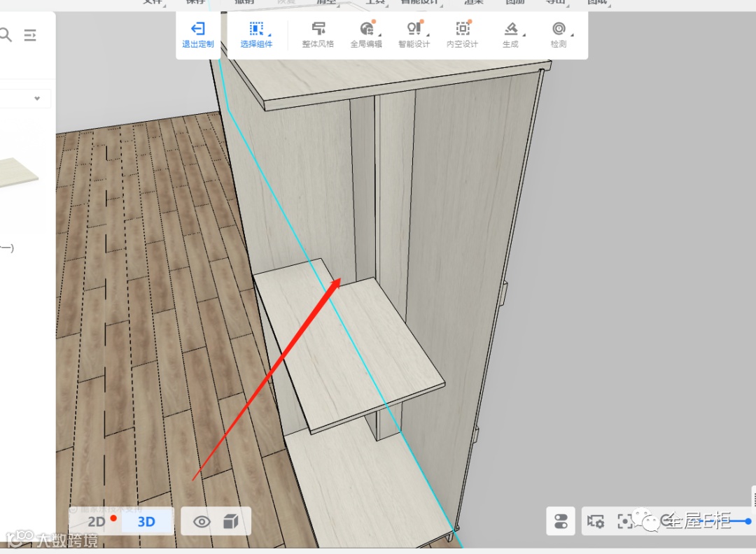Screen dimensions: 756x554
Task: Open the 智能设计 smart design tool
Action: 414,35
